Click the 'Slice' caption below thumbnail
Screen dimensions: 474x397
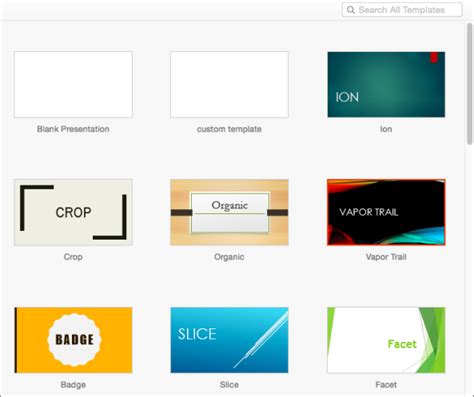coord(229,385)
